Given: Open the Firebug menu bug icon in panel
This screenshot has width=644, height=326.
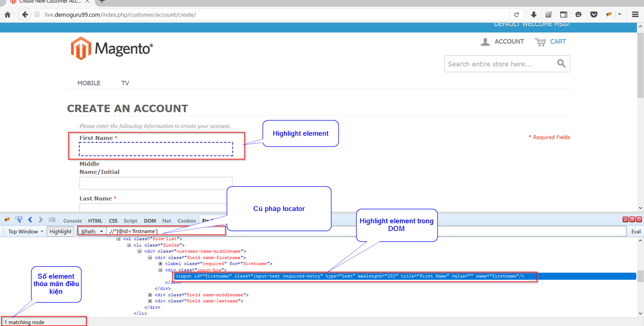Looking at the screenshot, I should (x=7, y=220).
